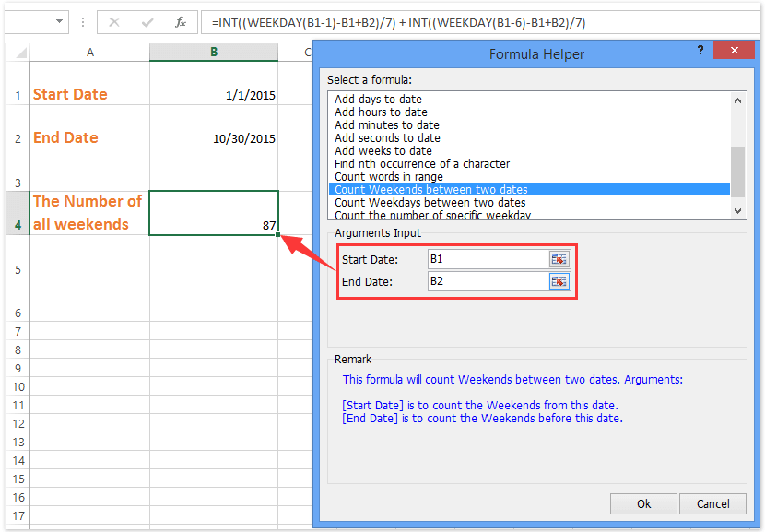Image resolution: width=765 pixels, height=532 pixels.
Task: Click the Ok button
Action: coord(642,503)
